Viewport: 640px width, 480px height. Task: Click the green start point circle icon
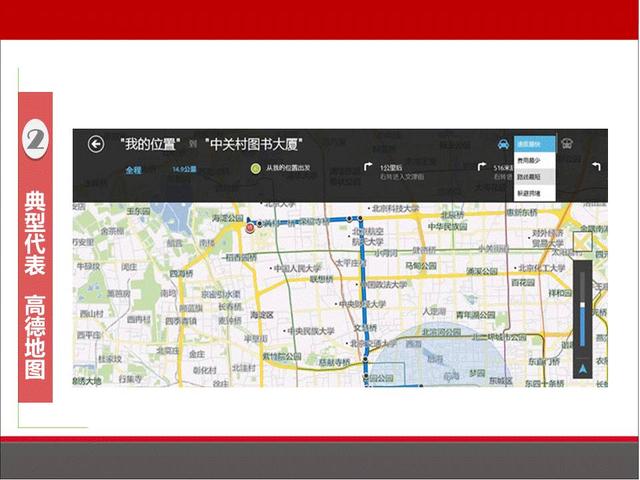click(x=256, y=168)
